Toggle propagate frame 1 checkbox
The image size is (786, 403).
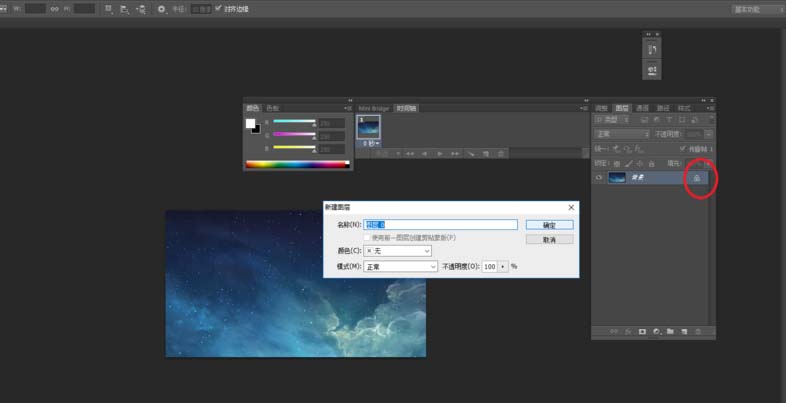(683, 149)
